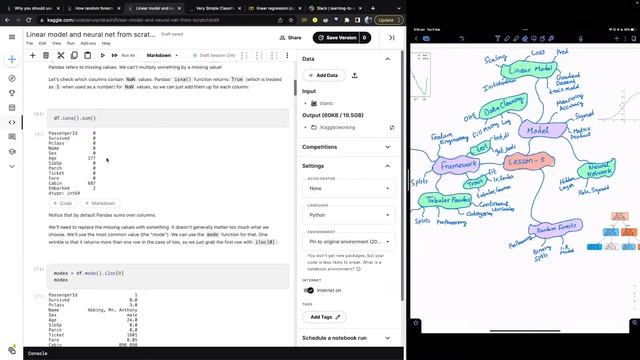Viewport: 640px width, 360px height.
Task: Open the View menu of the notebook
Action: click(56, 43)
